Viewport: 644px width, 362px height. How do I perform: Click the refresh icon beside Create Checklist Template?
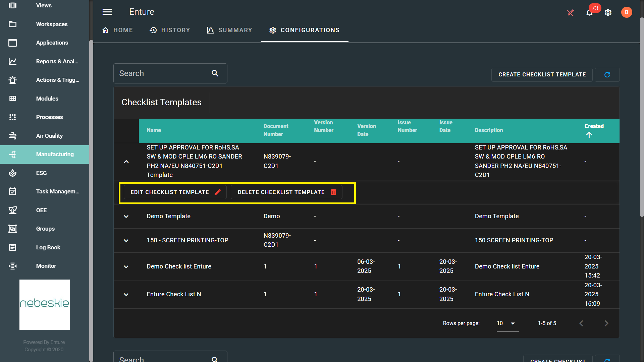point(607,74)
